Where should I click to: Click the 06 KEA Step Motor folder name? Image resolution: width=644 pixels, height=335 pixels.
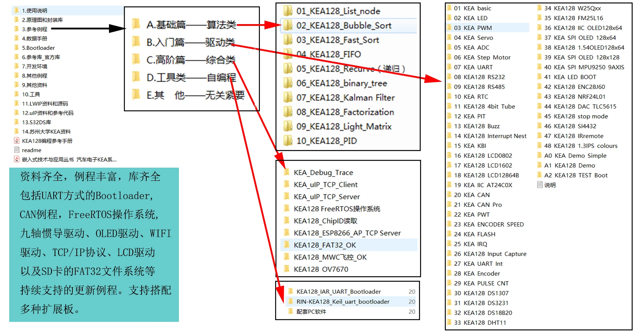tap(482, 57)
